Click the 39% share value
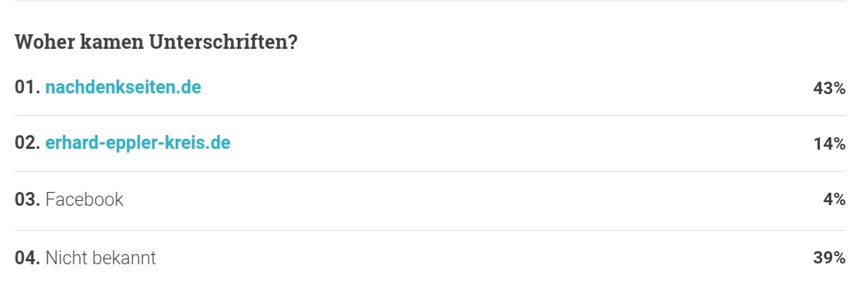The width and height of the screenshot is (868, 300). pos(829,258)
